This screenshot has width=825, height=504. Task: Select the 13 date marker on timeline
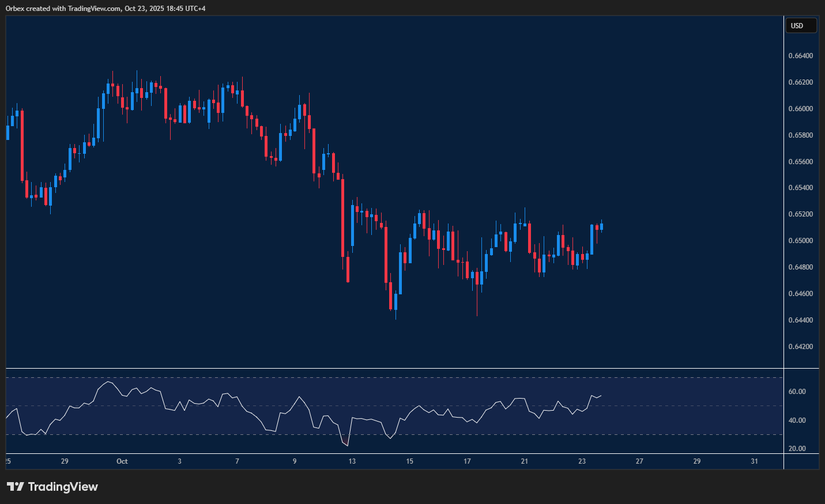(x=352, y=461)
